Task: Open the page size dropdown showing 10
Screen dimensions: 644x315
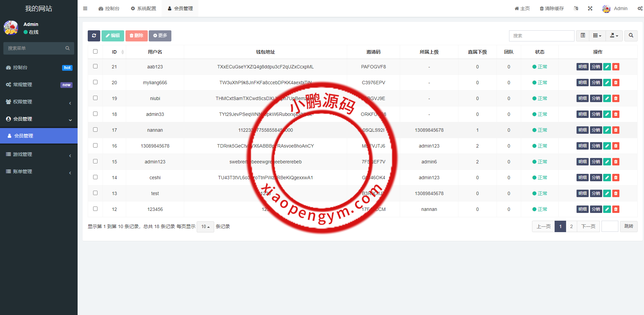Action: (205, 227)
